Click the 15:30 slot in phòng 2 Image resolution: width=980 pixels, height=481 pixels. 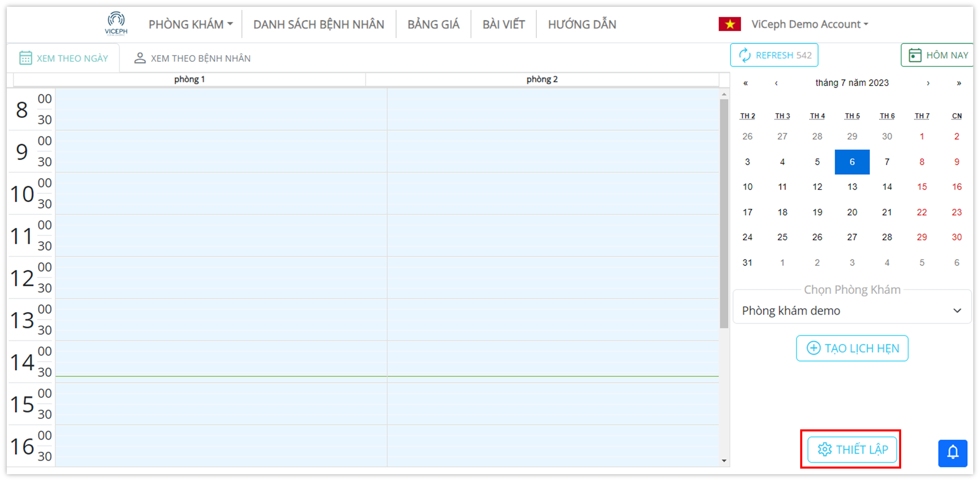553,415
